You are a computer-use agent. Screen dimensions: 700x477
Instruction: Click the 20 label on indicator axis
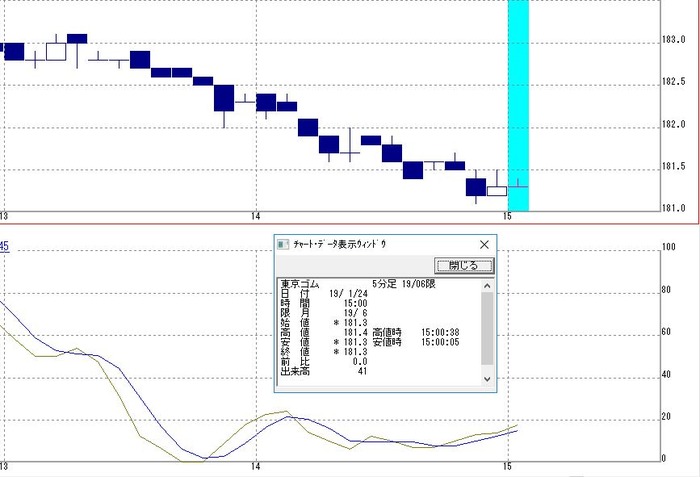666,417
